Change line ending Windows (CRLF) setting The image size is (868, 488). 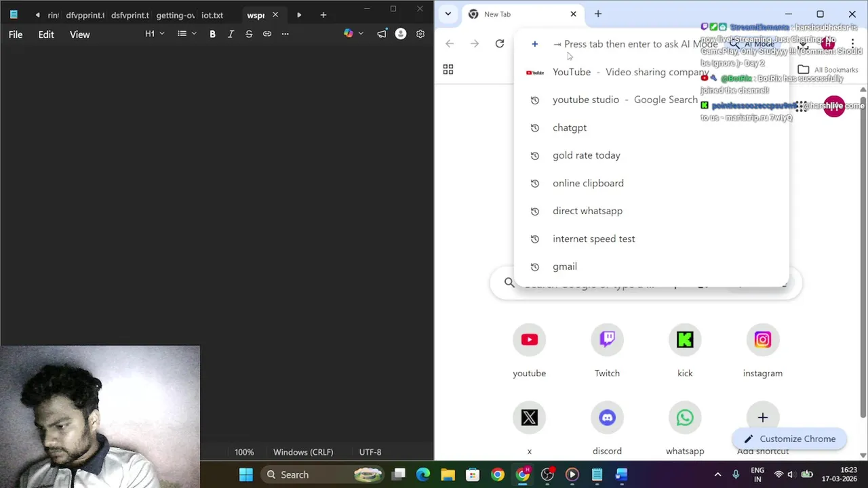(x=303, y=452)
